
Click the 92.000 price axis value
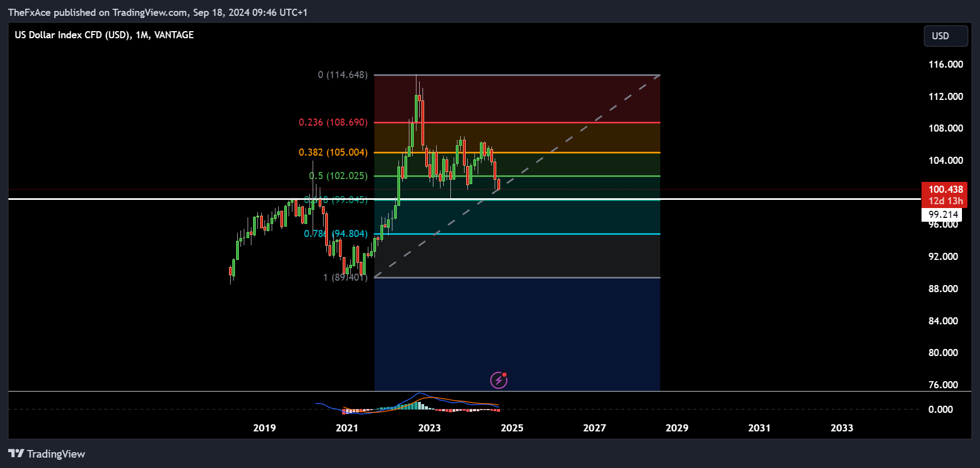click(943, 257)
